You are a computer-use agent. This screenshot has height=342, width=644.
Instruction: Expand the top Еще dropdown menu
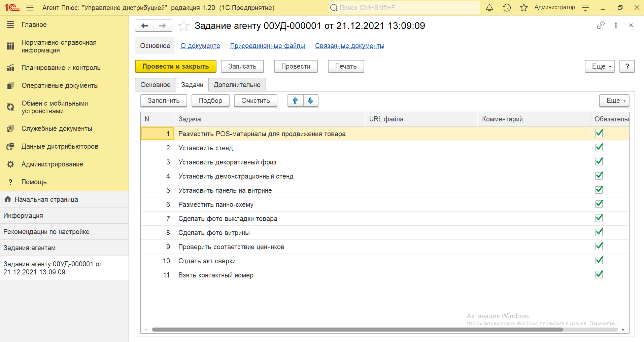click(x=600, y=66)
